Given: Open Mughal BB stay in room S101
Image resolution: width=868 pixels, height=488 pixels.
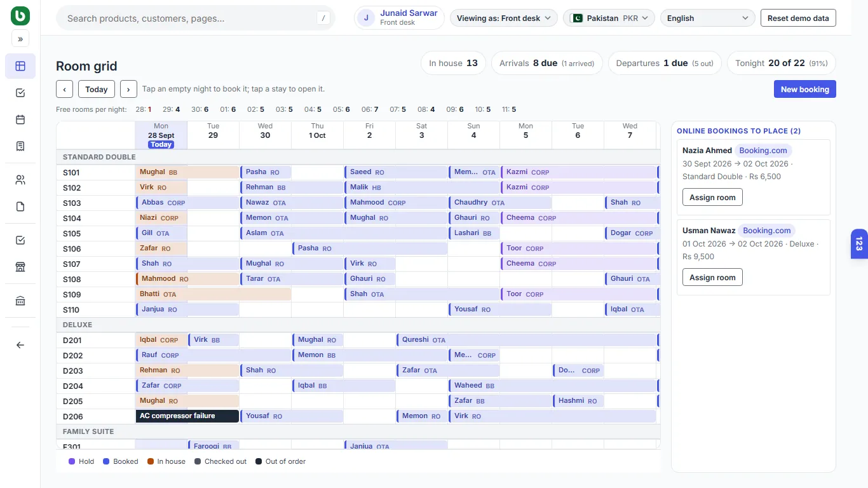Looking at the screenshot, I should [x=187, y=172].
